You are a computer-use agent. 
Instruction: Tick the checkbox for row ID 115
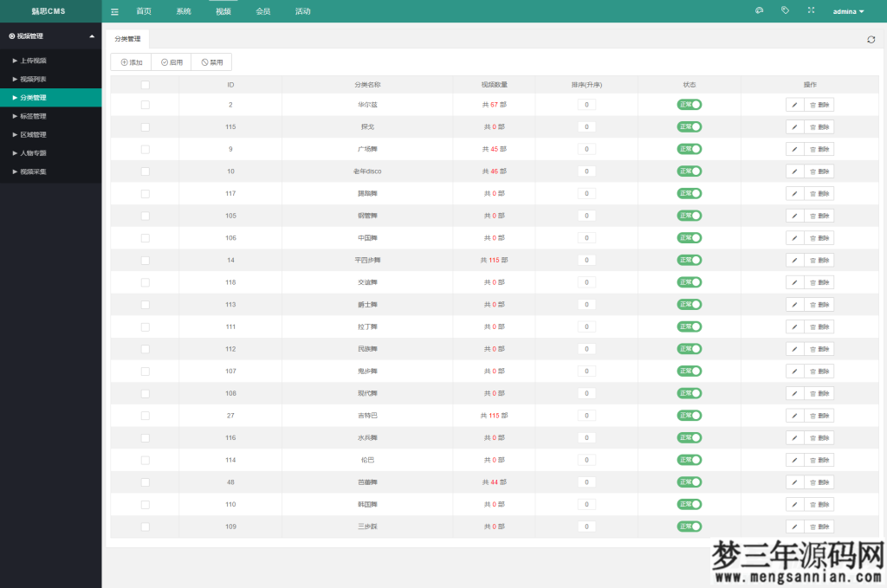146,127
